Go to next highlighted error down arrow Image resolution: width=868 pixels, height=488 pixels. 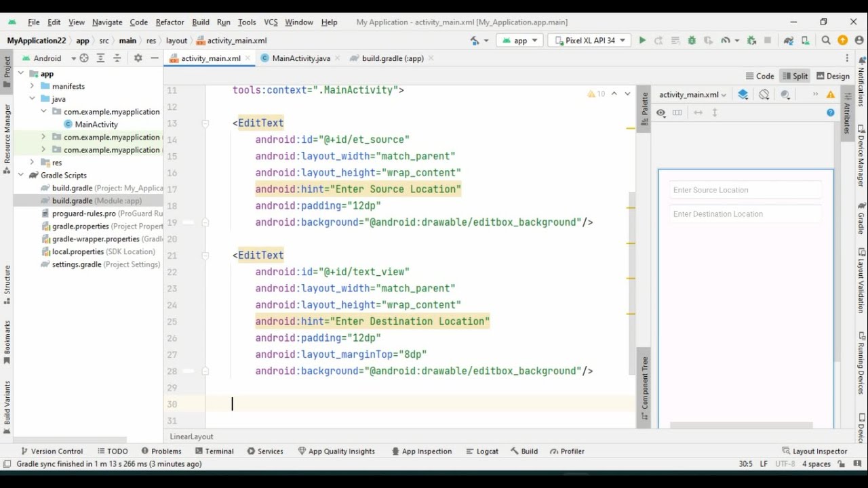(627, 94)
